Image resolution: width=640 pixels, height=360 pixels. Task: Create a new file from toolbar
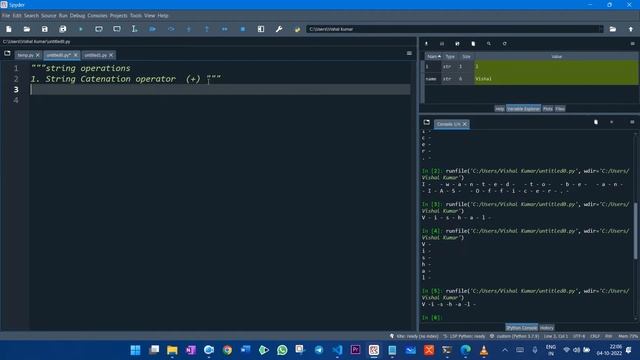[9, 29]
